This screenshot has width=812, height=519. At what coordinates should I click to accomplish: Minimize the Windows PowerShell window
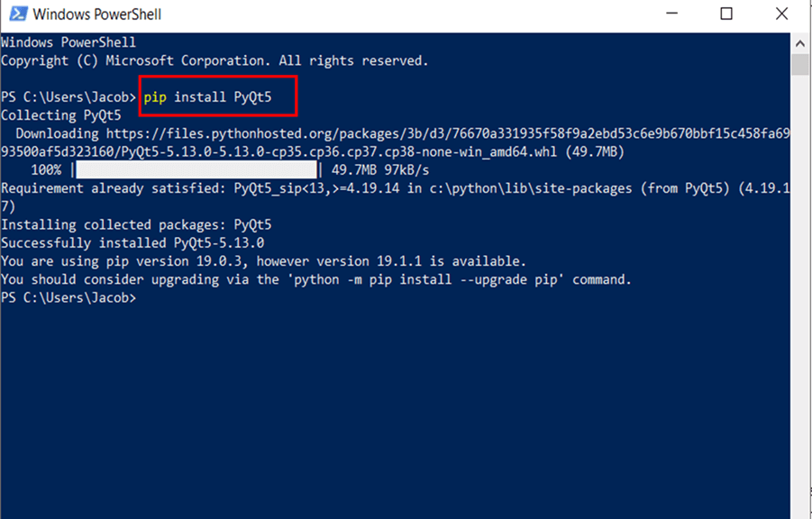point(673,14)
